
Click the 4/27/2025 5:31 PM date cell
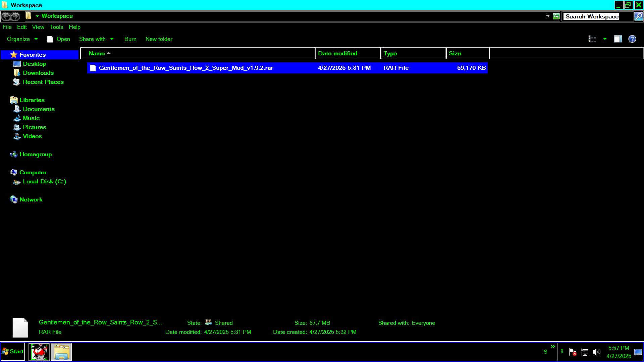344,68
